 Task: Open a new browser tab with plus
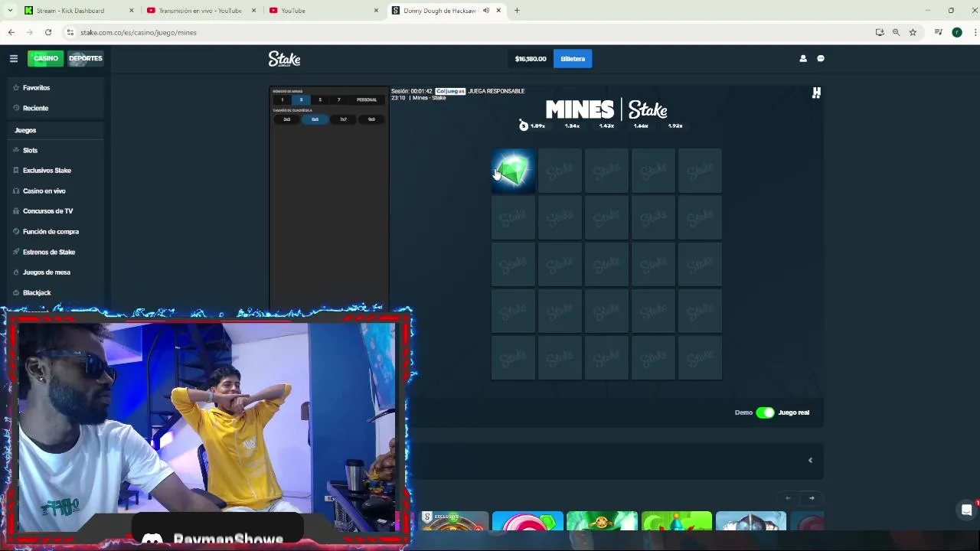517,11
